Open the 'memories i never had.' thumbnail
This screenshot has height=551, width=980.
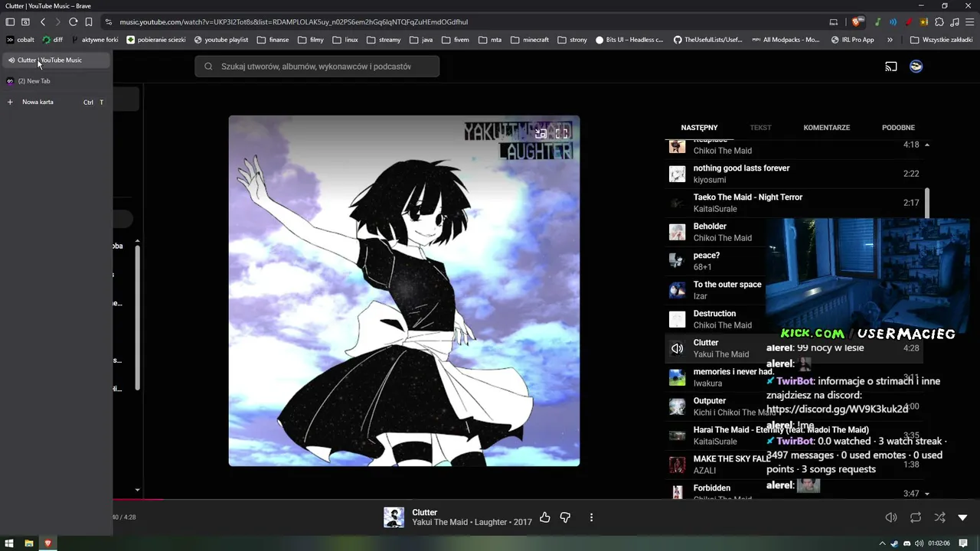pyautogui.click(x=677, y=377)
